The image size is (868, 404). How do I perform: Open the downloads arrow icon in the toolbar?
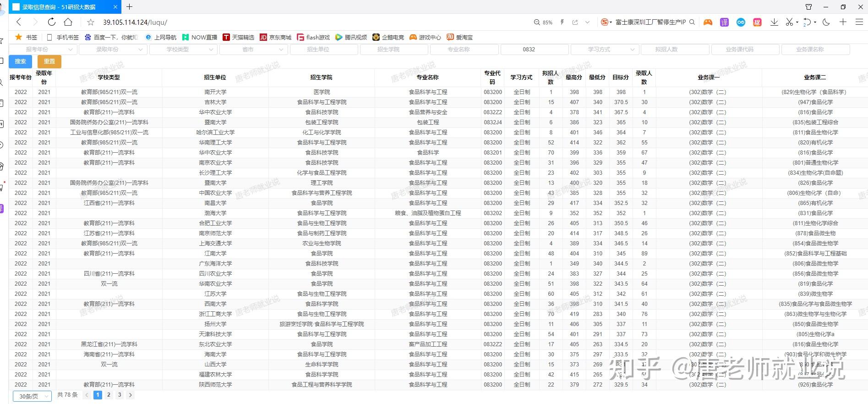[x=774, y=22]
